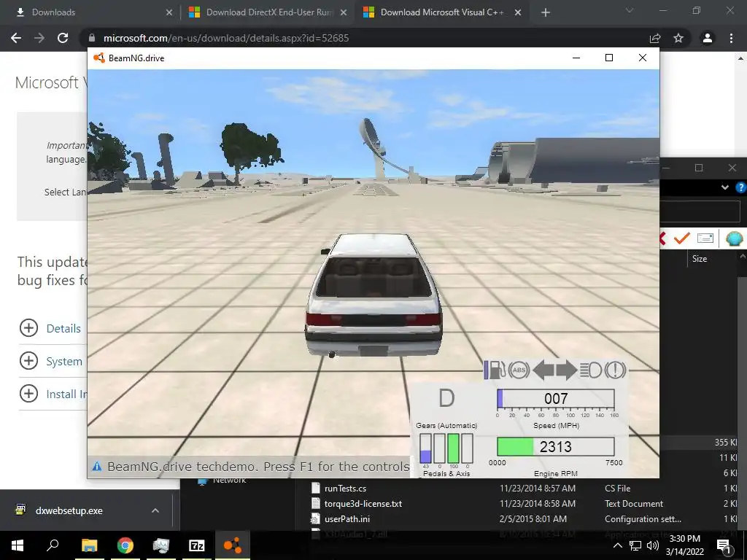The height and width of the screenshot is (560, 747).
Task: Click the green throttle pedal bar
Action: point(454,448)
